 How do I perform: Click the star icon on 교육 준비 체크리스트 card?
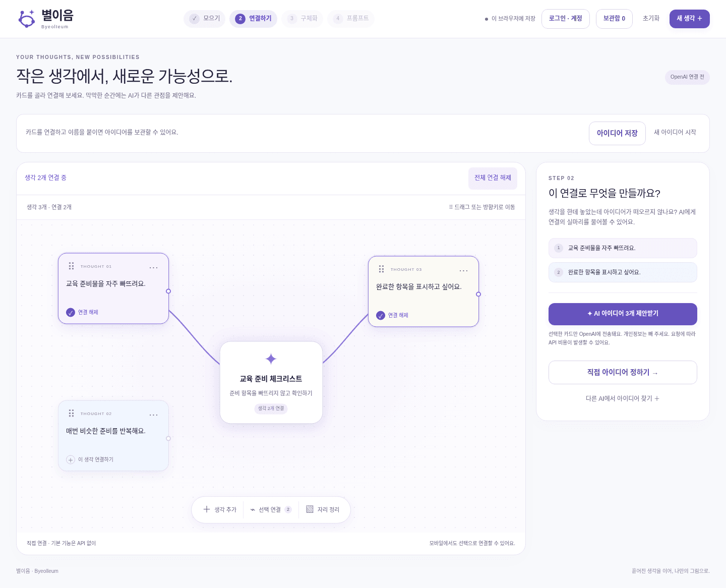(271, 359)
